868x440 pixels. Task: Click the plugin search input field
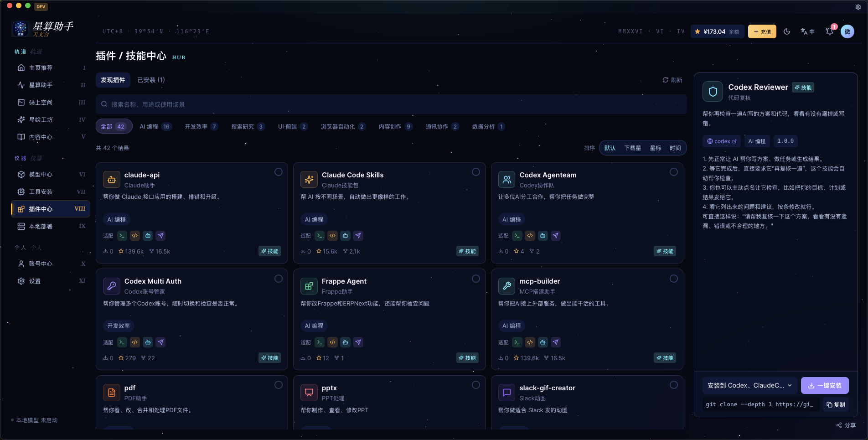tap(391, 104)
